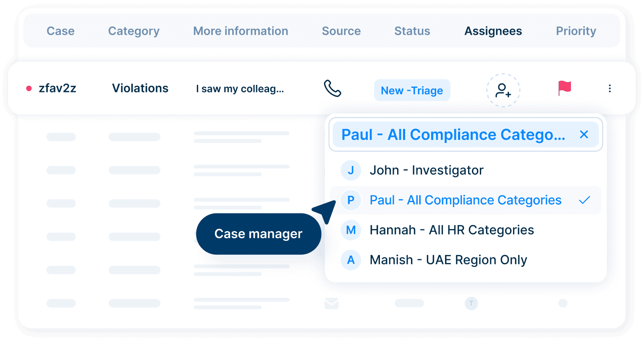Viewport: 644px width, 342px height.
Task: Switch to the Assignees column header
Action: pos(493,31)
